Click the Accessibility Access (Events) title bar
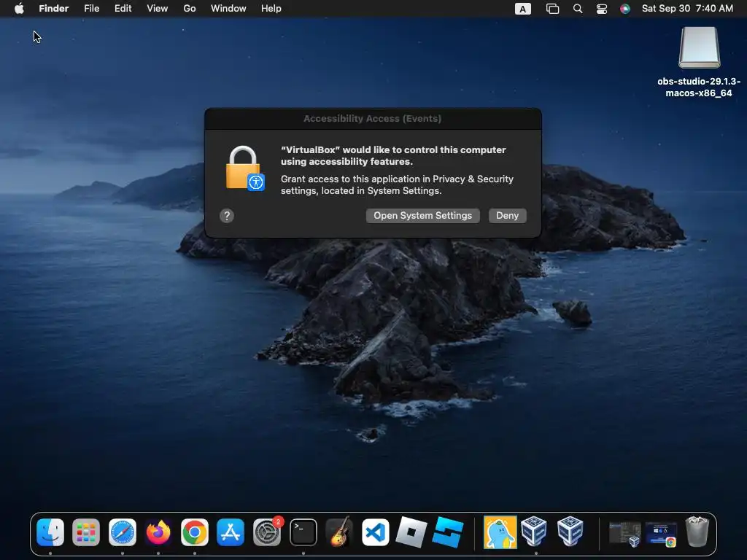Image resolution: width=747 pixels, height=560 pixels. [373, 119]
